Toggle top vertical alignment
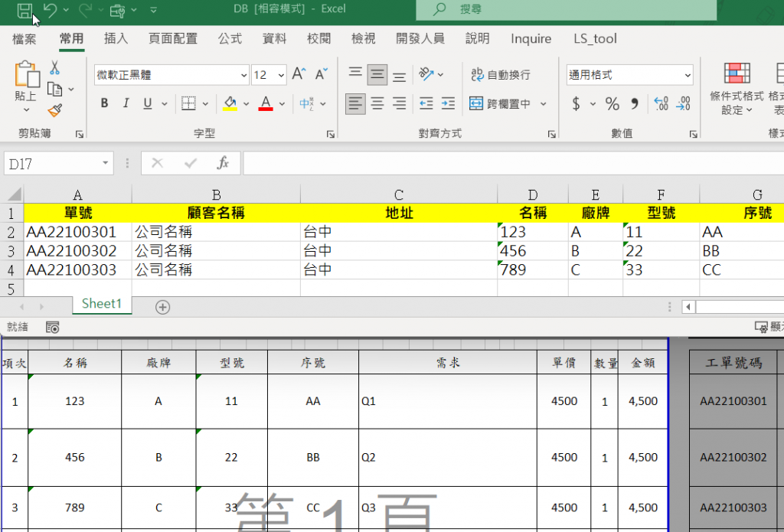Viewport: 784px width, 532px height. point(355,74)
